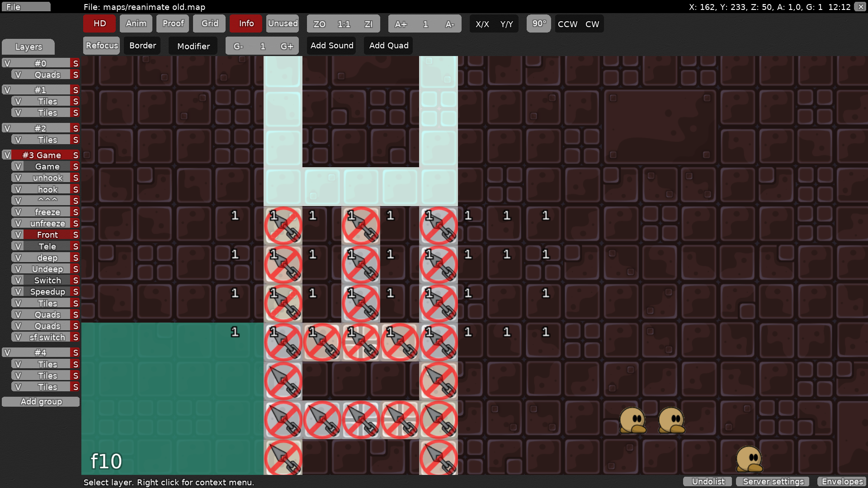Enable the Grid overlay
This screenshot has width=868, height=488.
[209, 23]
